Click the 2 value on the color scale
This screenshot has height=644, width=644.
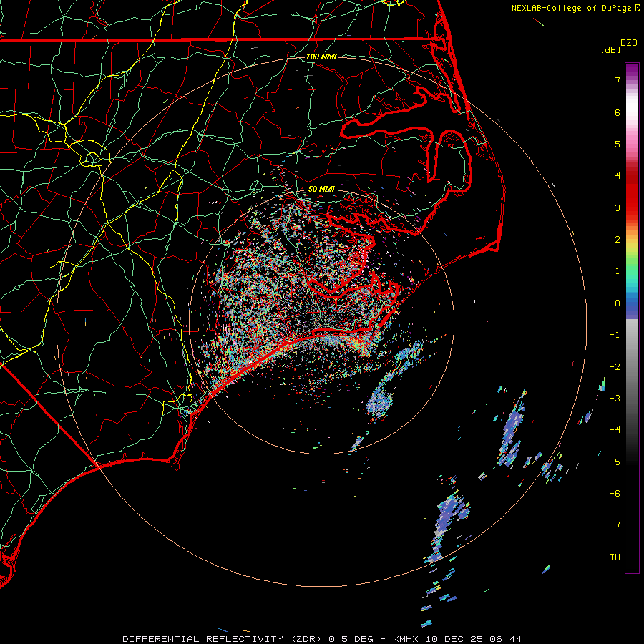pyautogui.click(x=618, y=240)
